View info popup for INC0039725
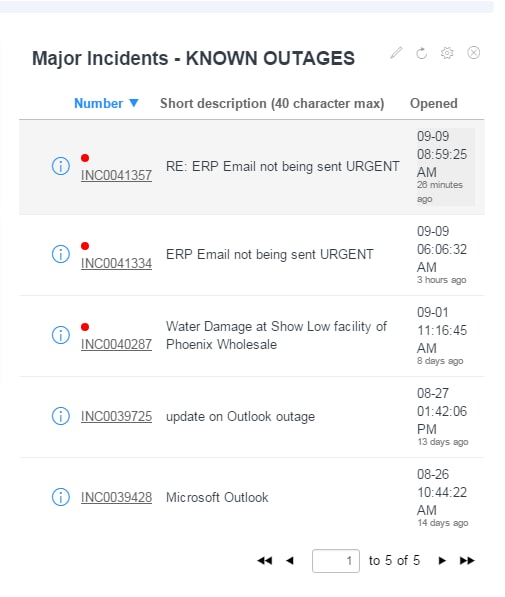Image resolution: width=505 pixels, height=597 pixels. [61, 416]
